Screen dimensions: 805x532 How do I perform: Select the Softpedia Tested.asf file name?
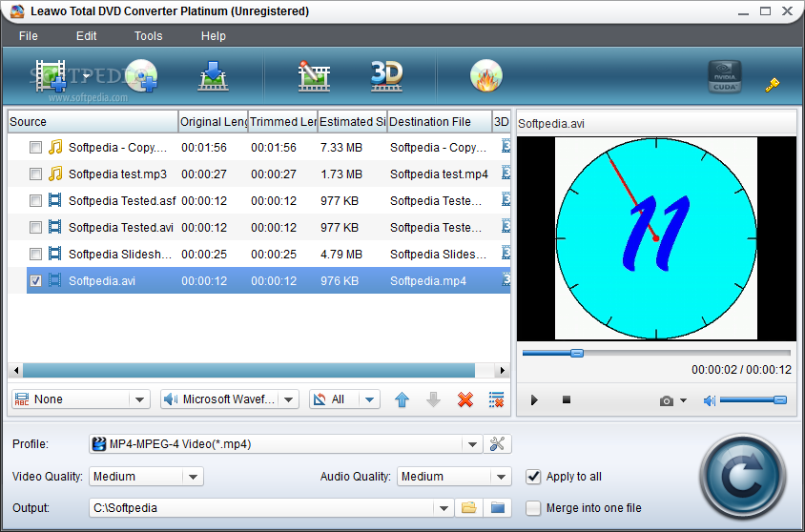click(x=122, y=201)
